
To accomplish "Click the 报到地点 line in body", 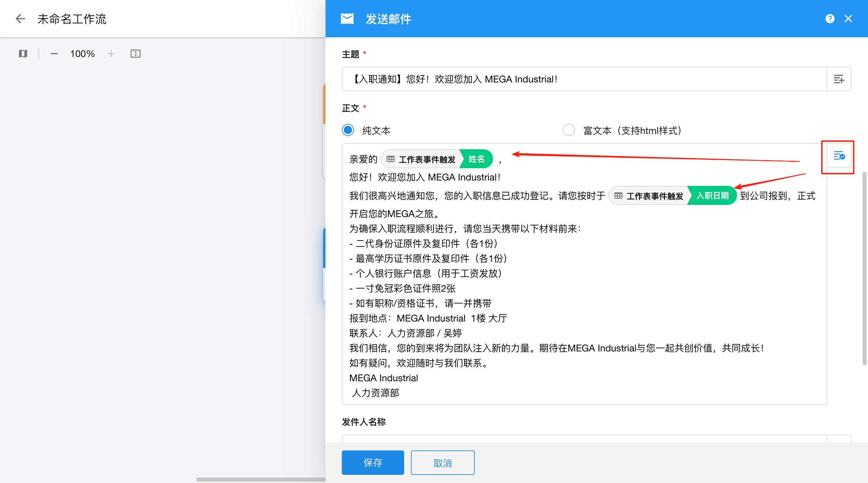I will (428, 318).
